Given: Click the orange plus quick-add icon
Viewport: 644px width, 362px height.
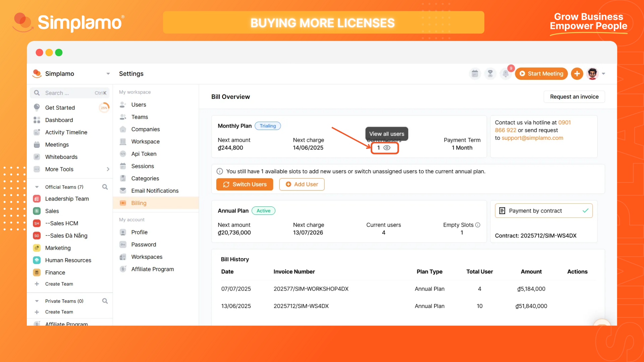Looking at the screenshot, I should (577, 73).
